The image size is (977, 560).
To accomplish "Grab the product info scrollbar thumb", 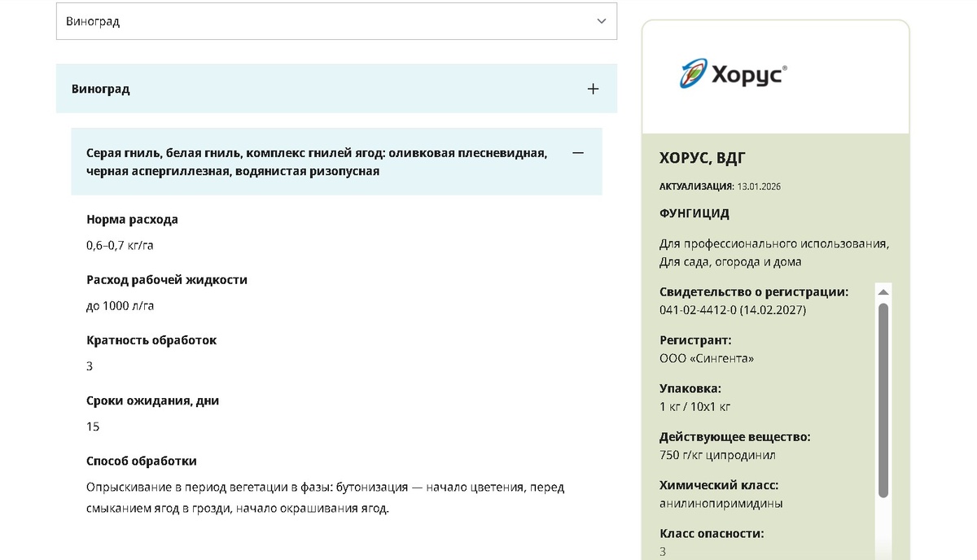I will (x=883, y=400).
